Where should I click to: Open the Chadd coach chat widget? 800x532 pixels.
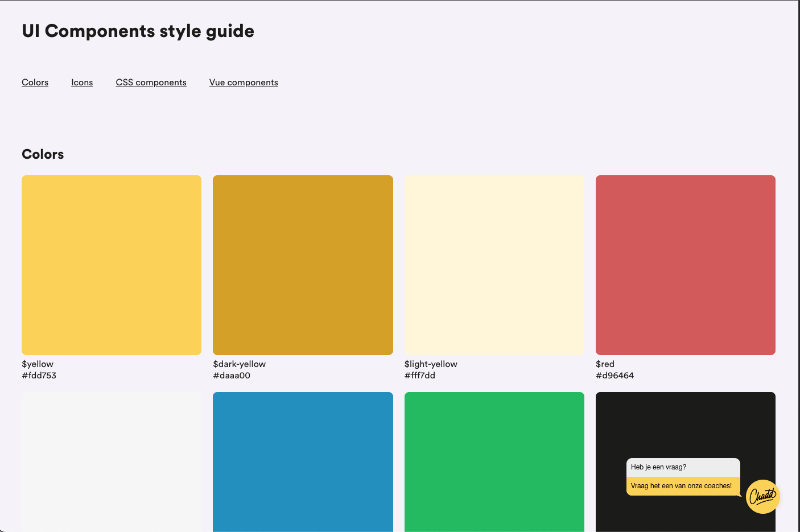762,496
